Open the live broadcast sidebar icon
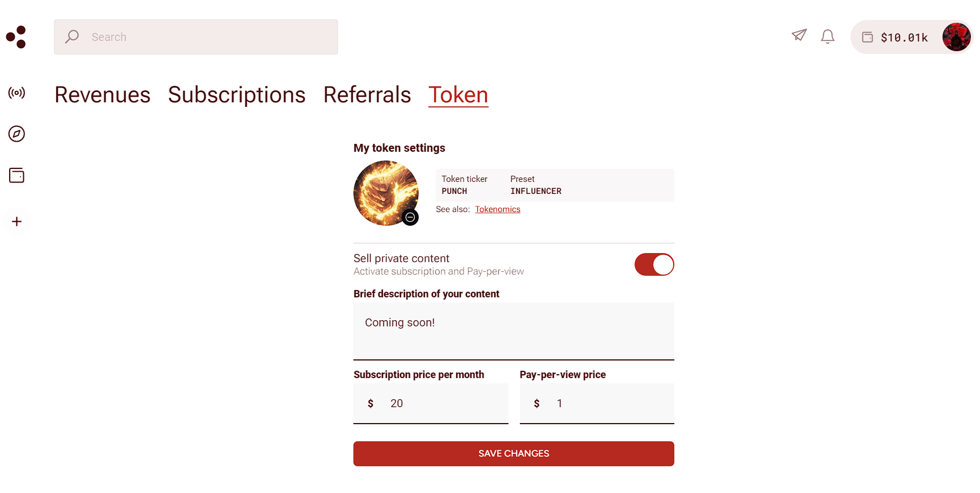This screenshot has height=493, width=980. click(x=16, y=93)
